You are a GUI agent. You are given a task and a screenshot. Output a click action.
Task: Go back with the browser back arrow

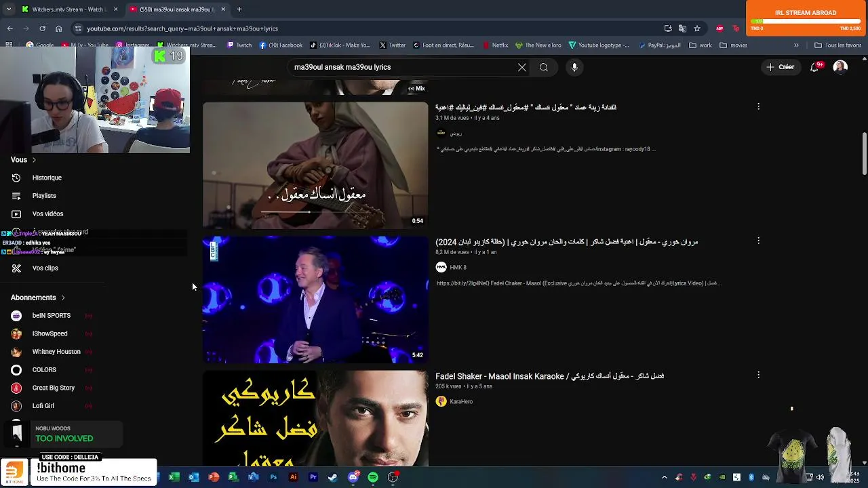click(9, 28)
